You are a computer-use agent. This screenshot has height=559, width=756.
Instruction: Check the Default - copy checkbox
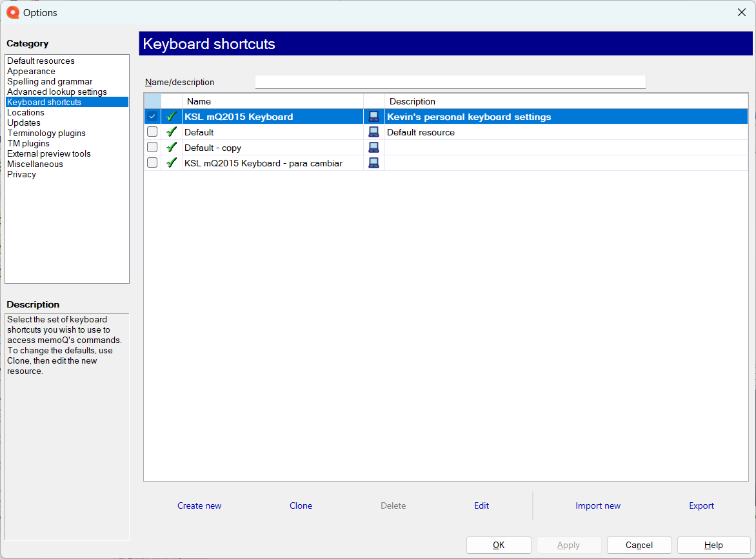tap(152, 147)
